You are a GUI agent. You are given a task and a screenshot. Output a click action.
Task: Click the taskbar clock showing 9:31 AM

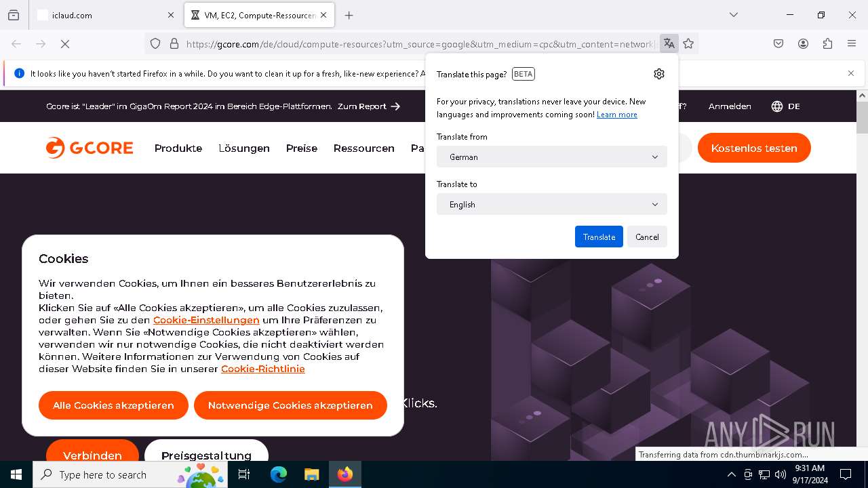pos(810,474)
